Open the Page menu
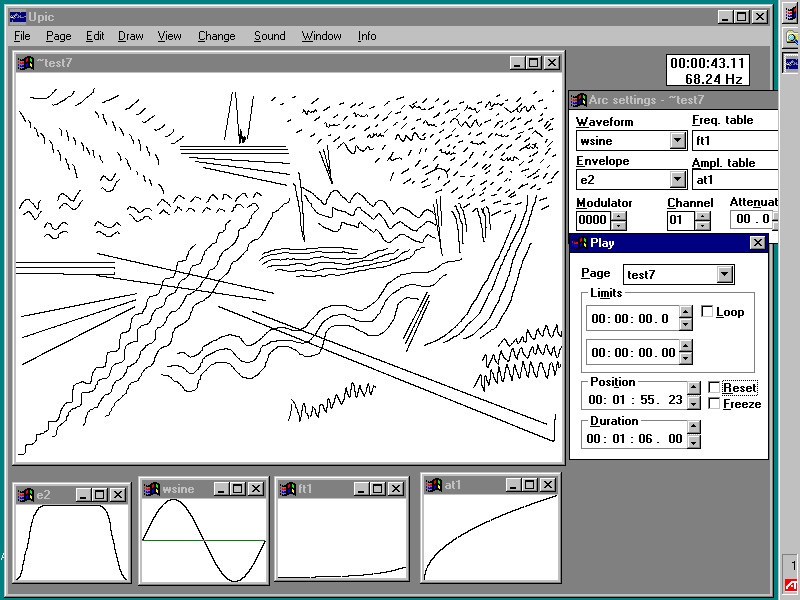This screenshot has height=600, width=800. pyautogui.click(x=59, y=36)
